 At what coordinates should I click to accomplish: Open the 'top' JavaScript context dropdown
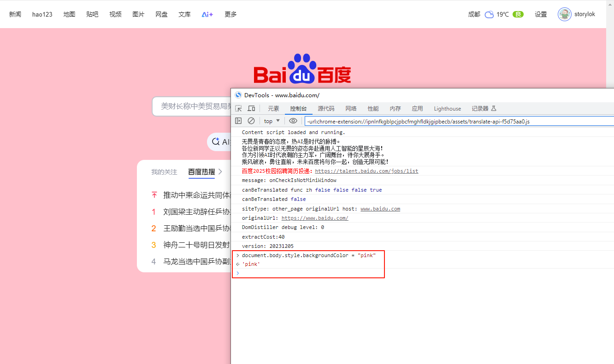272,121
